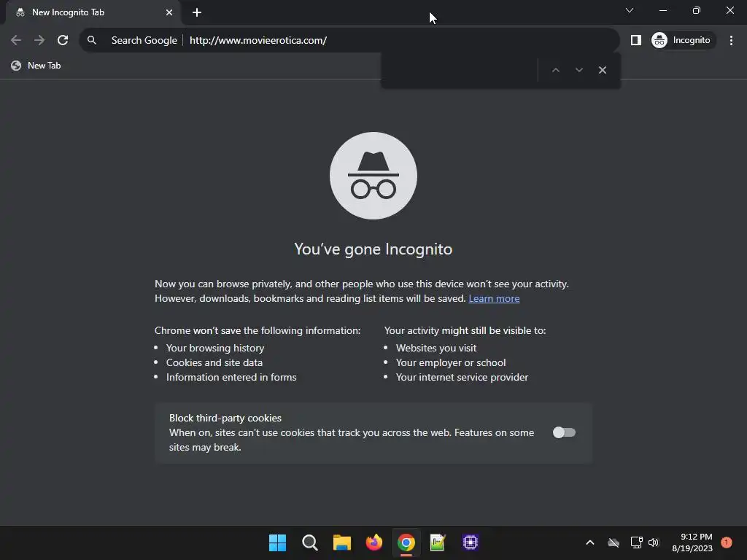Click the large Incognito logo
This screenshot has width=747, height=560.
tap(373, 176)
